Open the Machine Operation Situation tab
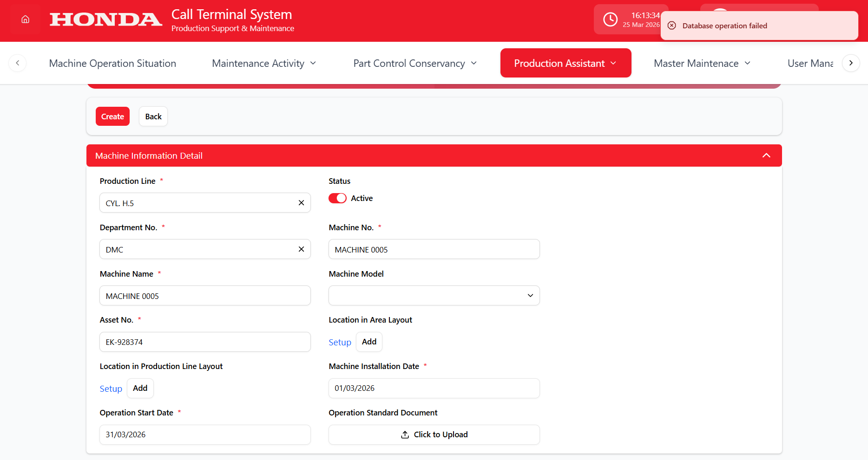This screenshot has height=460, width=868. coord(112,63)
